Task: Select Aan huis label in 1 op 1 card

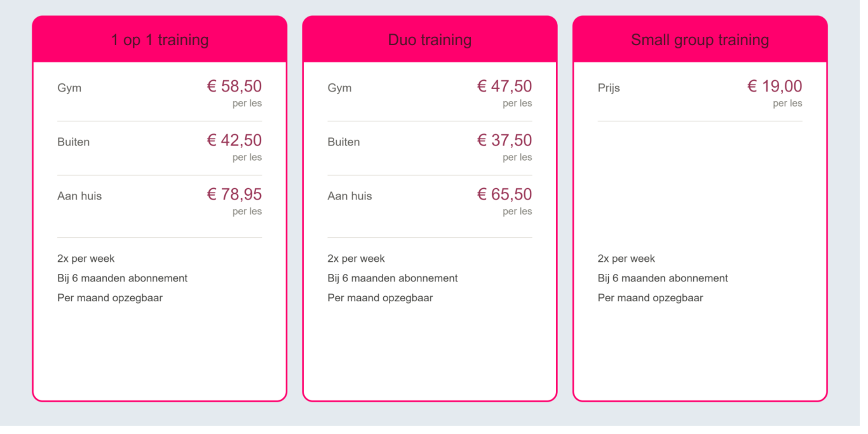Action: point(79,196)
